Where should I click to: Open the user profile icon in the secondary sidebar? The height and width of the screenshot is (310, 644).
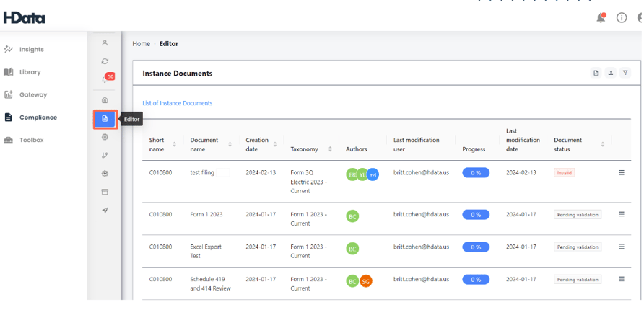coord(105,43)
